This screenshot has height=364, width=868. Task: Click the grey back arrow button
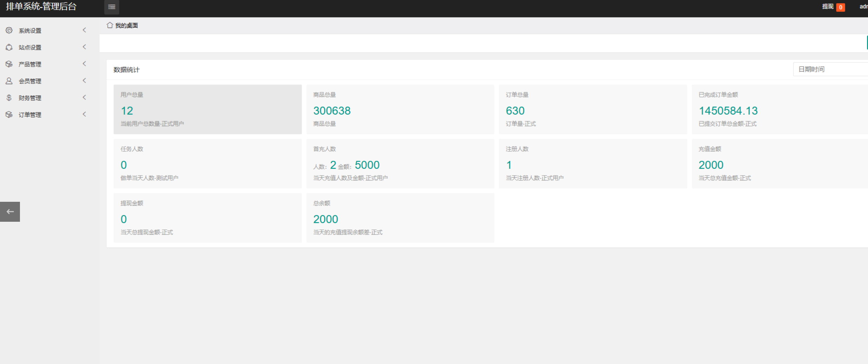click(x=10, y=212)
